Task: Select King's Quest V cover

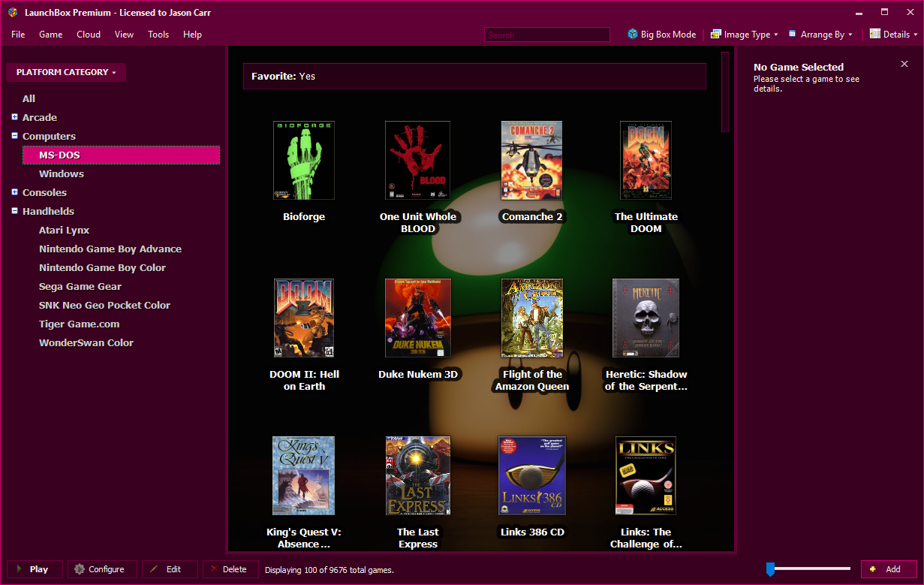Action: 304,476
